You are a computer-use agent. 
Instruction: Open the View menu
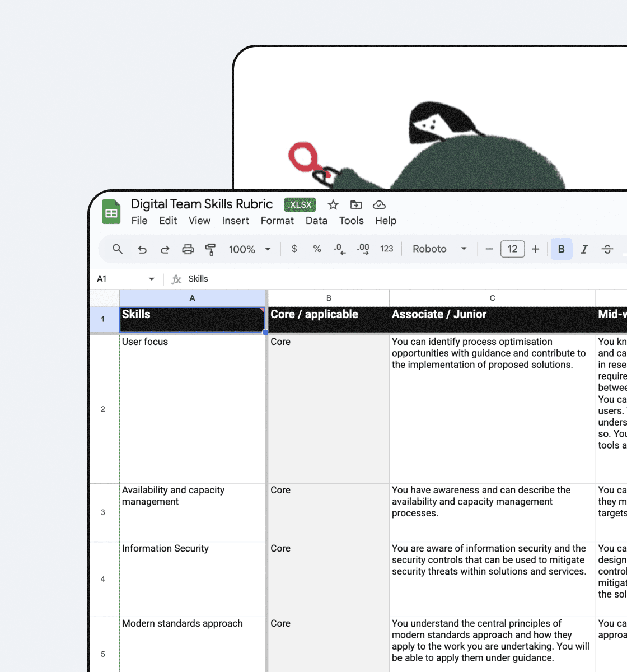tap(199, 221)
